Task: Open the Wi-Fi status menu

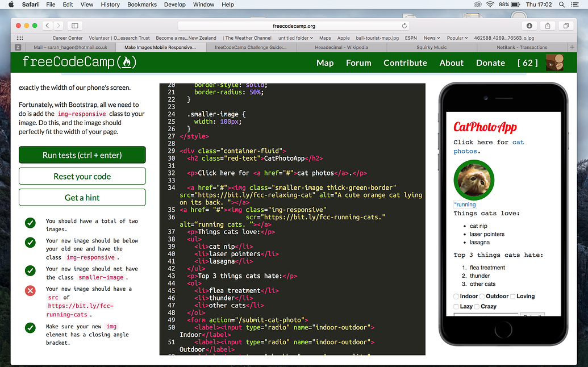Action: tap(490, 5)
